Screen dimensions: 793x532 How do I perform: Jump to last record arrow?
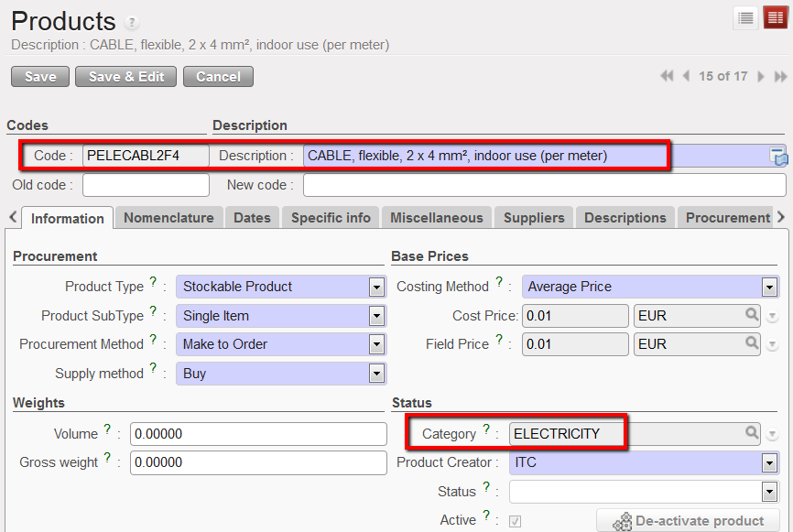(780, 77)
